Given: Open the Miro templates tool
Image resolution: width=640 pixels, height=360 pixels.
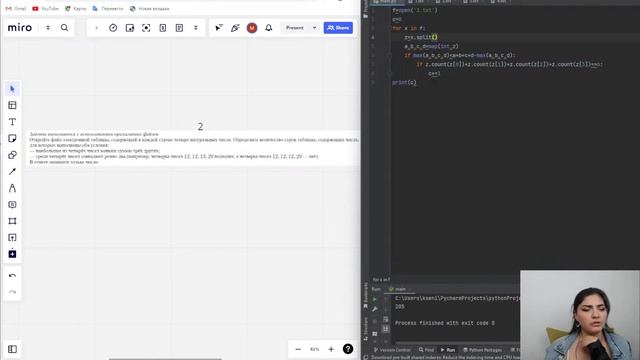Looking at the screenshot, I should click(12, 105).
